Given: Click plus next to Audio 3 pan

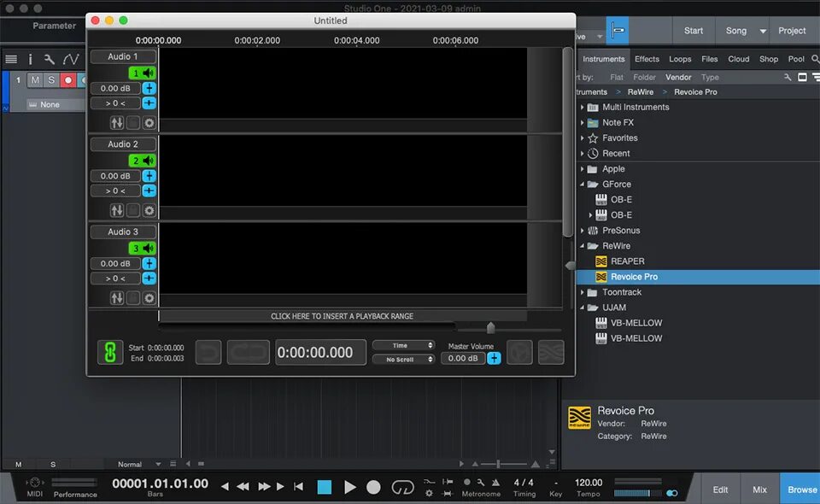Looking at the screenshot, I should pyautogui.click(x=149, y=278).
